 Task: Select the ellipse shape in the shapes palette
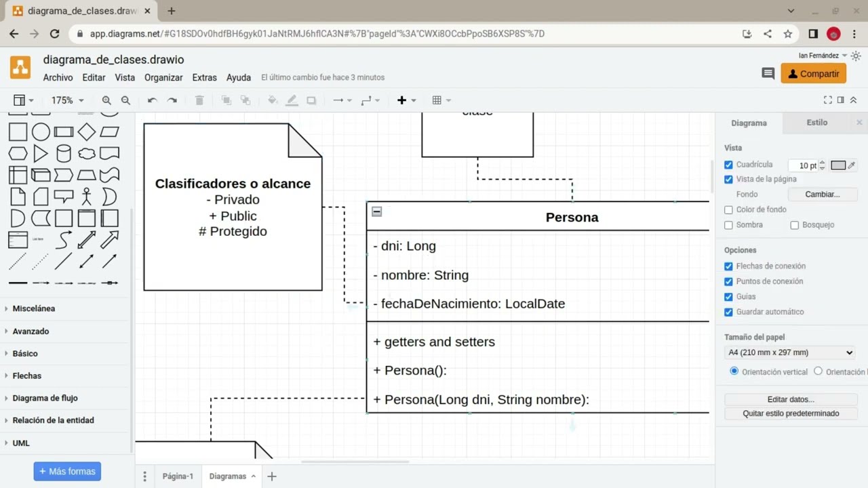click(41, 131)
